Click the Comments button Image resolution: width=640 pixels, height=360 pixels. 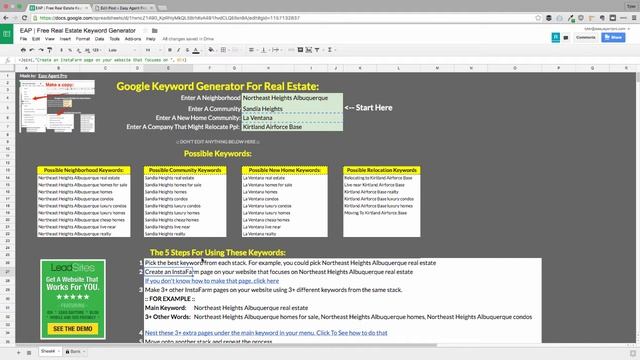pyautogui.click(x=586, y=37)
